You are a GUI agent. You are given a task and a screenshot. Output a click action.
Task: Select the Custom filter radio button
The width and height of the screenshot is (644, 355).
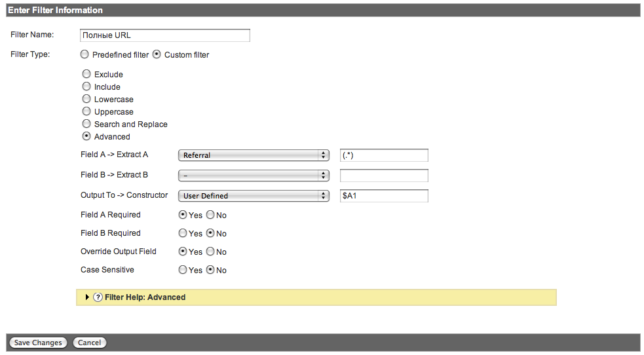click(x=157, y=54)
